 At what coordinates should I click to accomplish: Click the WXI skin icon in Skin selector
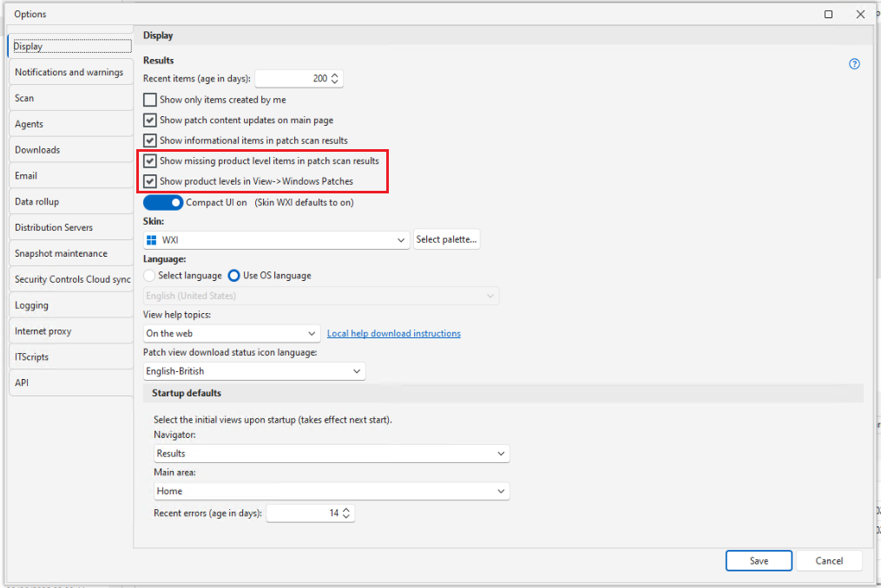pos(152,239)
